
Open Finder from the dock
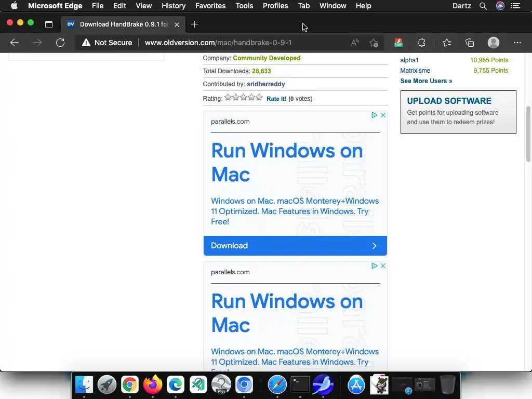[84, 384]
